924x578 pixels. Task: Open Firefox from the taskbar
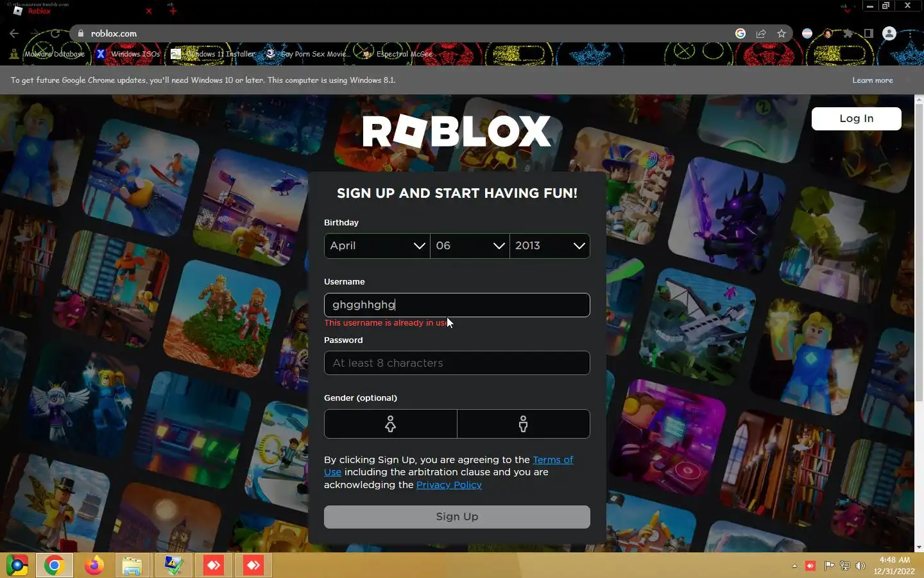[94, 566]
